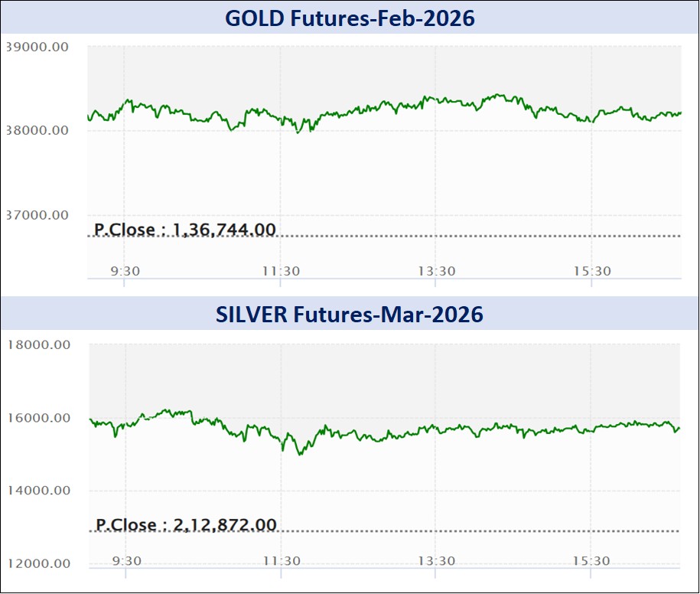Click the green gold futures price line
The image size is (700, 594).
[428, 100]
